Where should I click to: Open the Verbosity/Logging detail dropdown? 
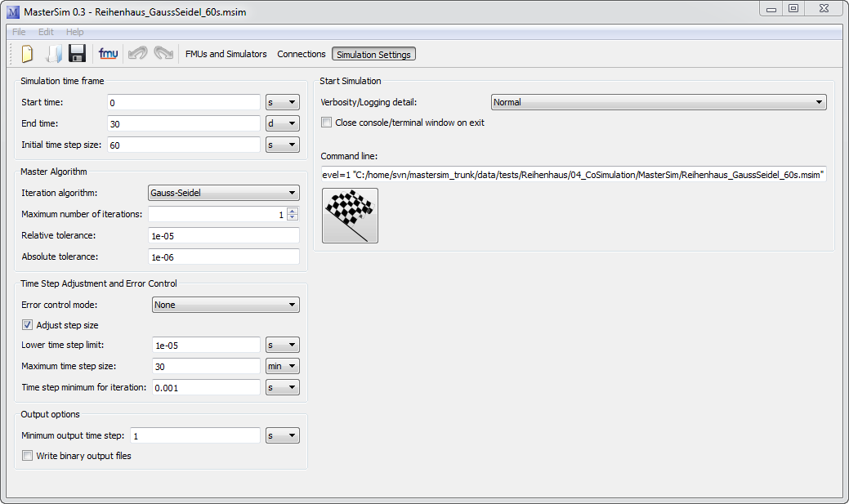(657, 101)
